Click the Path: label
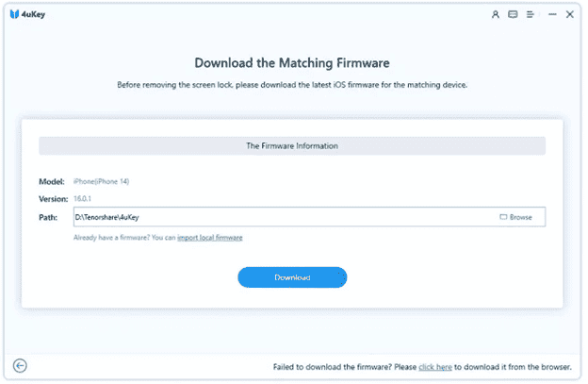 tap(48, 217)
